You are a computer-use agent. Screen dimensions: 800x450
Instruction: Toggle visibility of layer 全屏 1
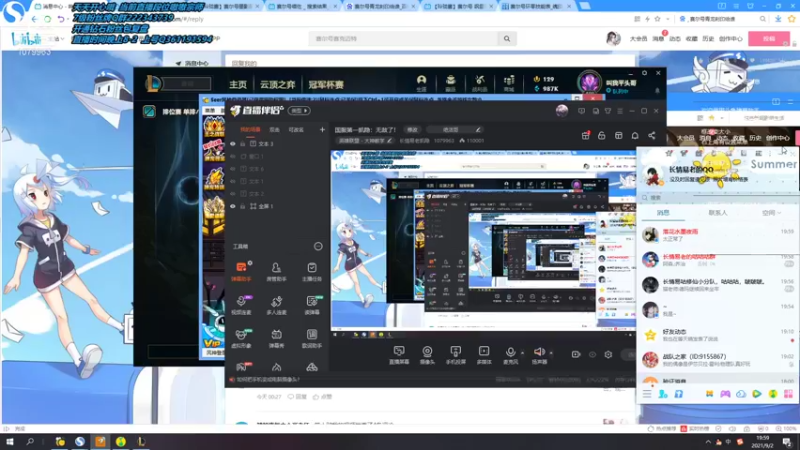[x=233, y=206]
